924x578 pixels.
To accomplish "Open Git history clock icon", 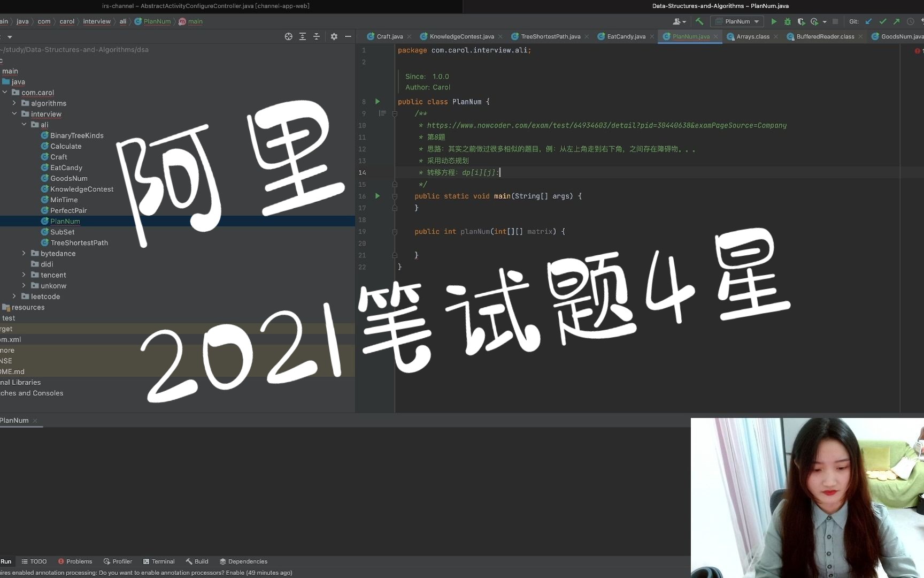I will (x=910, y=21).
